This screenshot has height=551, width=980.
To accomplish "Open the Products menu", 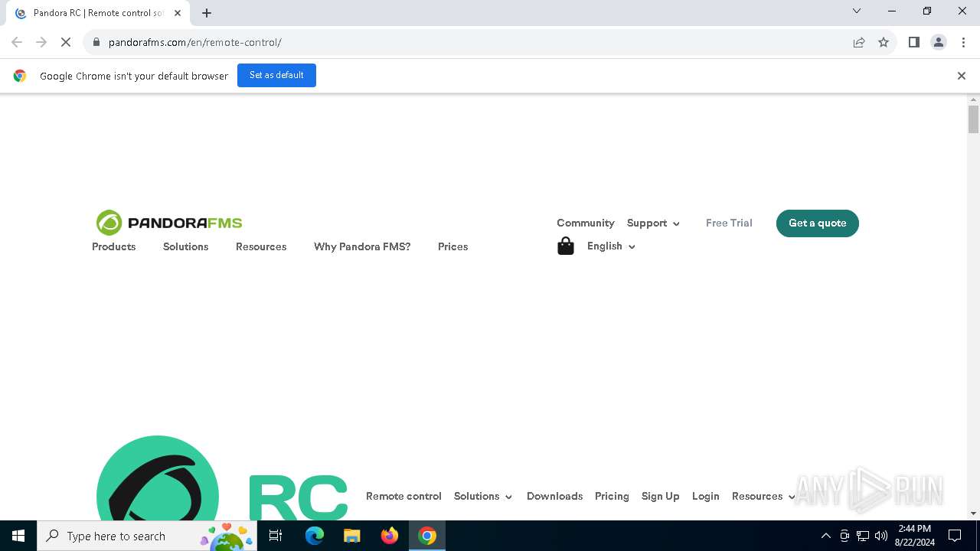I will [x=113, y=246].
